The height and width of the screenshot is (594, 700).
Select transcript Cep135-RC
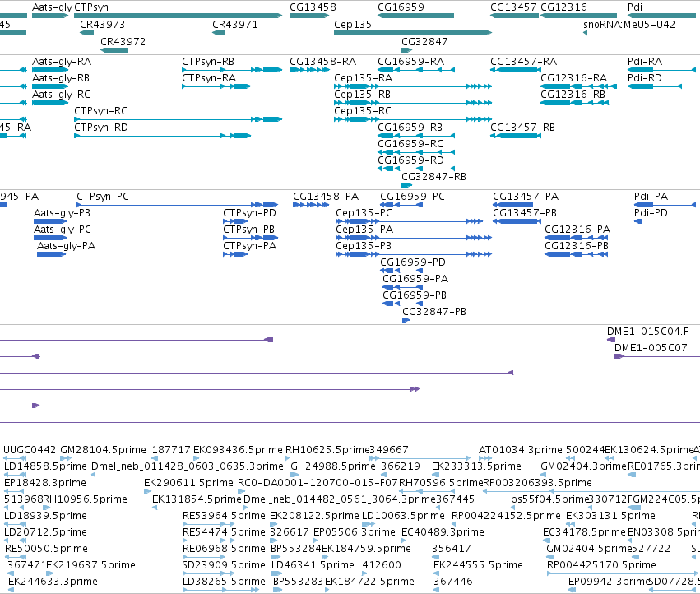coord(363,111)
